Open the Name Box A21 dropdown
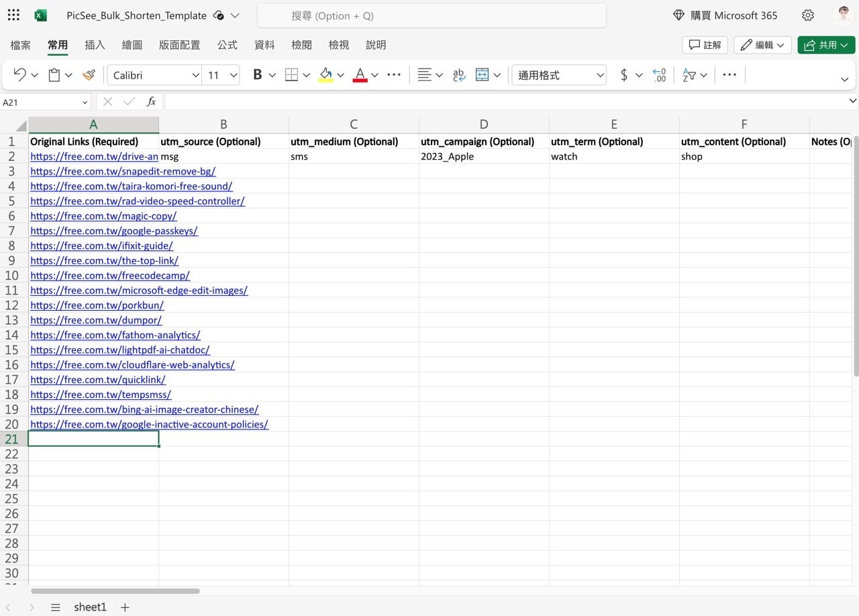Screen dimensions: 859x616 [85, 103]
